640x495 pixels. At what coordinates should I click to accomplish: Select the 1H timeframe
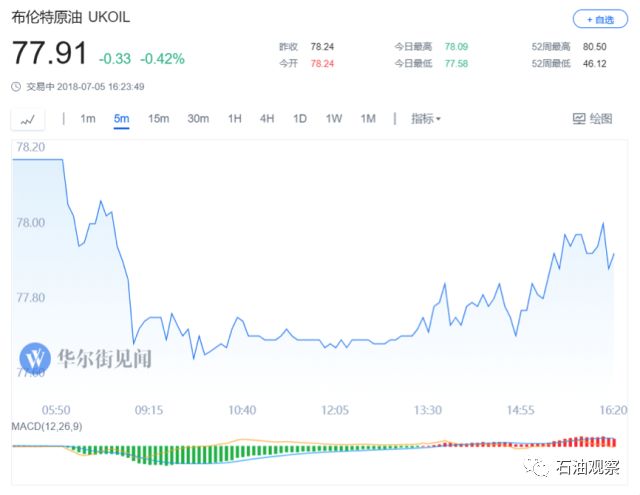click(x=235, y=119)
